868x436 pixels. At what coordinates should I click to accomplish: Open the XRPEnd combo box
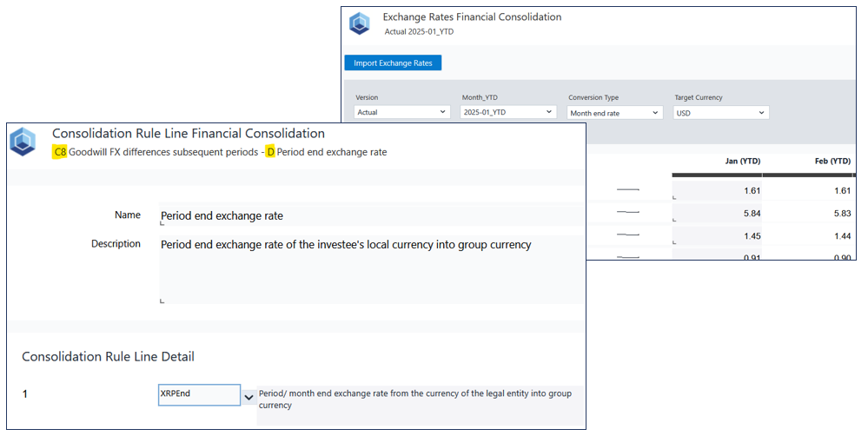199,395
